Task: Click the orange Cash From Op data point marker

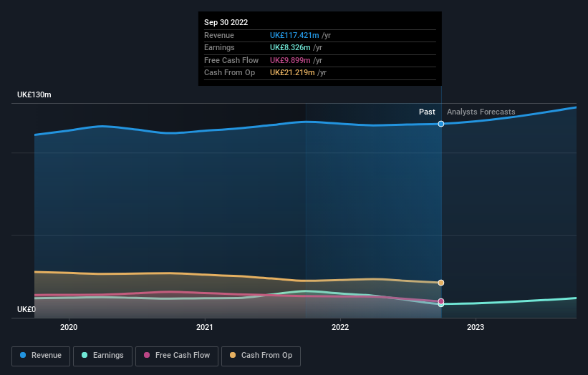Action: 441,283
